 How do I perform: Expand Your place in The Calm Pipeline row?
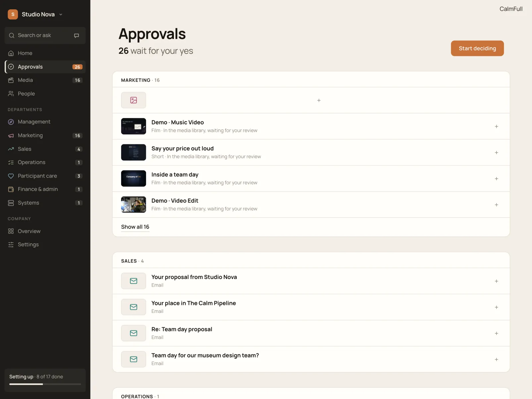[496, 307]
